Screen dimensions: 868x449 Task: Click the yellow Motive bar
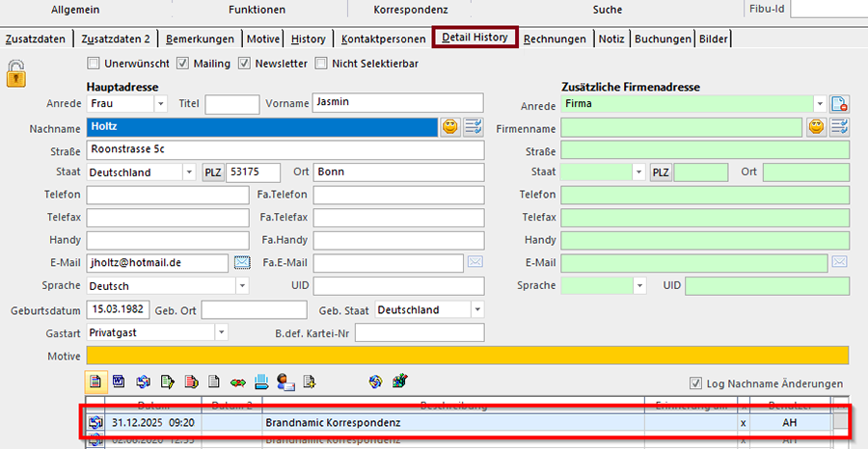(x=468, y=356)
